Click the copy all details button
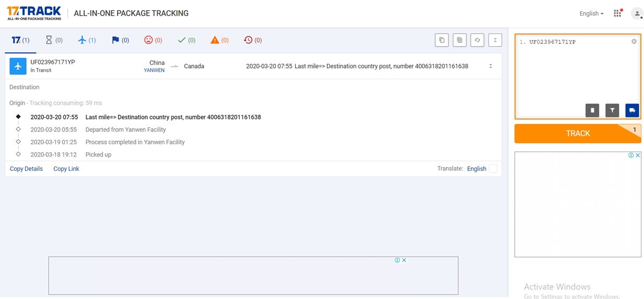 pos(459,40)
